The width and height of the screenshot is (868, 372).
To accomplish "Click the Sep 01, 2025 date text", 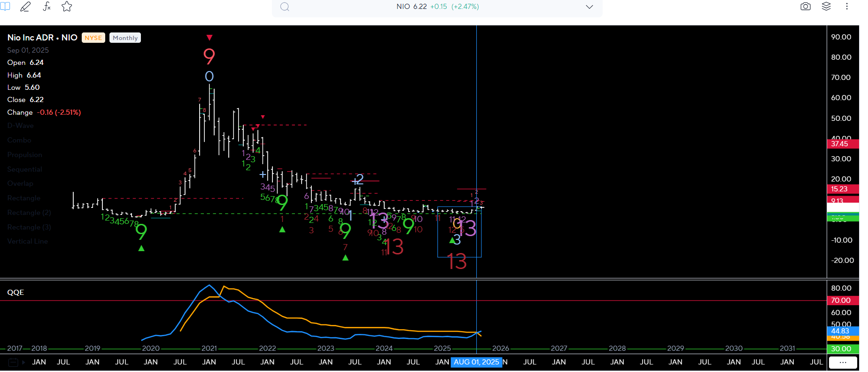I will 28,50.
